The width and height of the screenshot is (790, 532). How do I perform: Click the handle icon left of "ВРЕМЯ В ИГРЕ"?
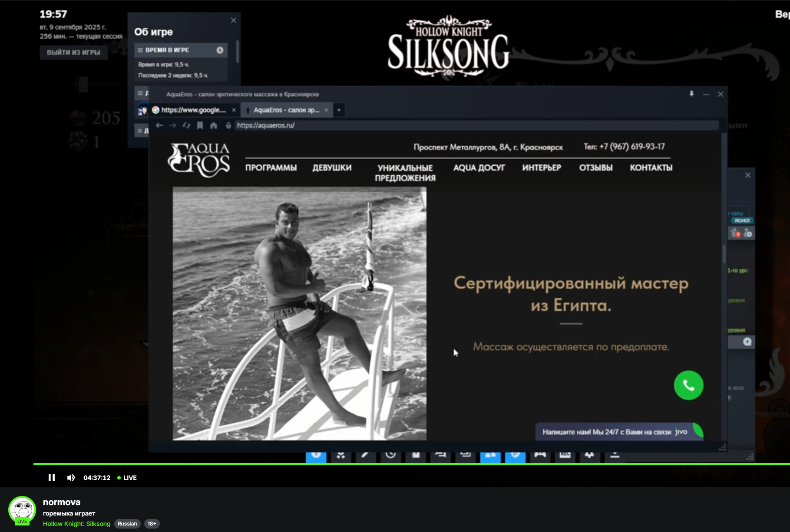click(140, 50)
